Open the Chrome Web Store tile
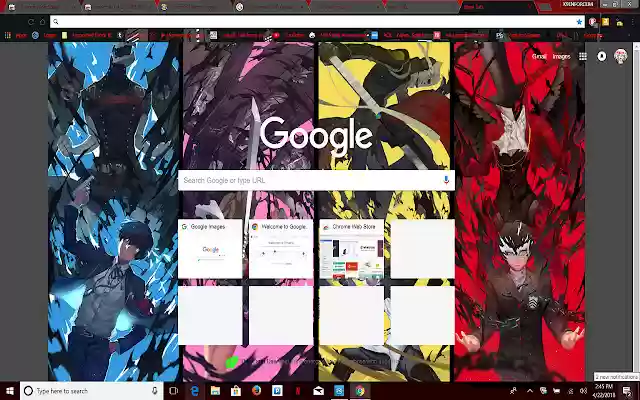This screenshot has width=640, height=400. pos(351,249)
